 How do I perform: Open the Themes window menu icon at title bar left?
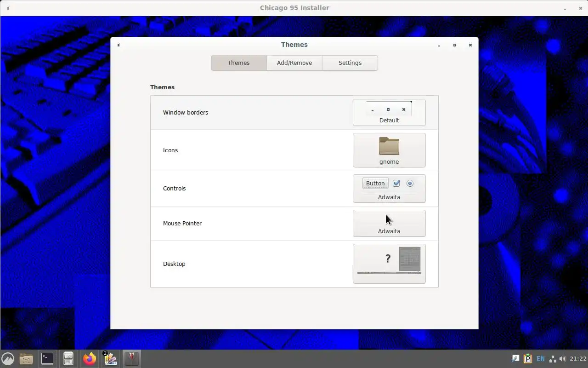tap(119, 45)
